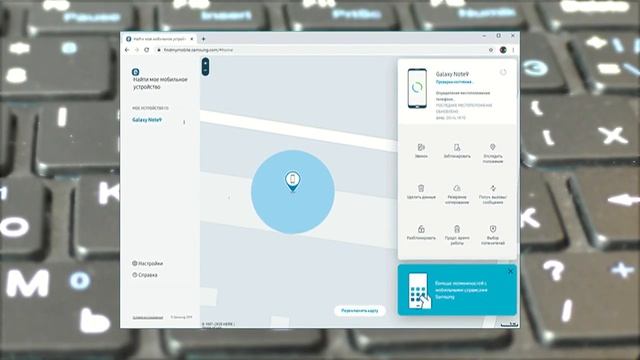
Task: Refresh device status with circular icon
Action: coord(503,72)
